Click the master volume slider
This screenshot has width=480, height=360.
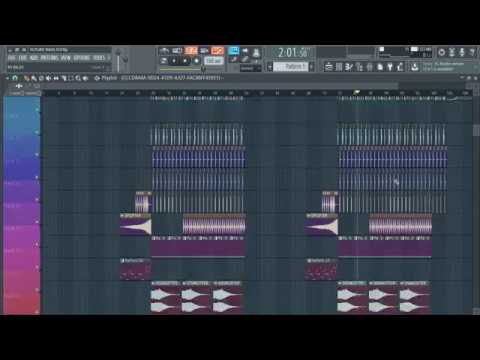point(118,59)
